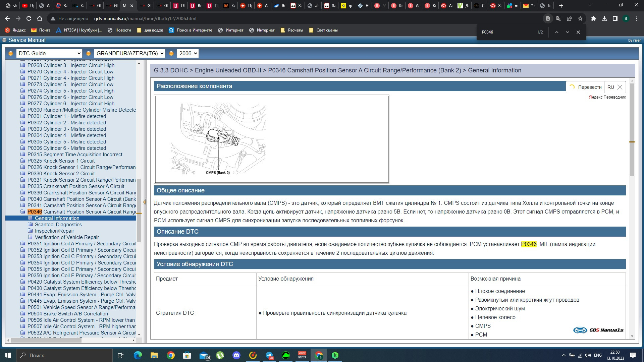Image resolution: width=644 pixels, height=362 pixels.
Task: Open the Yandex translate page icon
Action: pyautogui.click(x=558, y=19)
